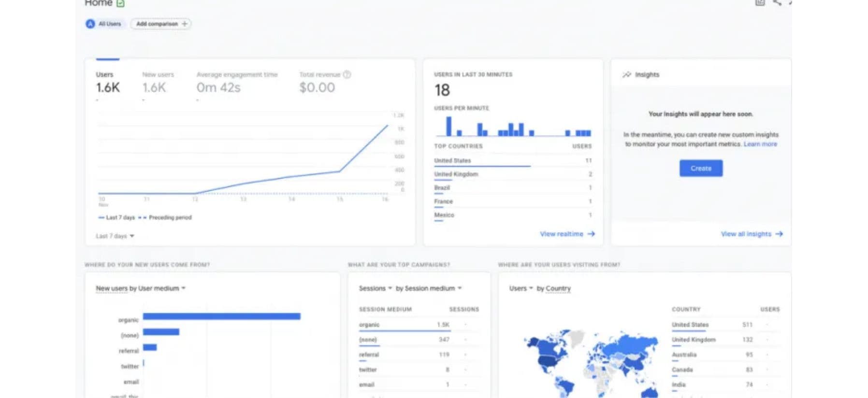Select the New users metric tab
The image size is (868, 398).
click(x=158, y=83)
